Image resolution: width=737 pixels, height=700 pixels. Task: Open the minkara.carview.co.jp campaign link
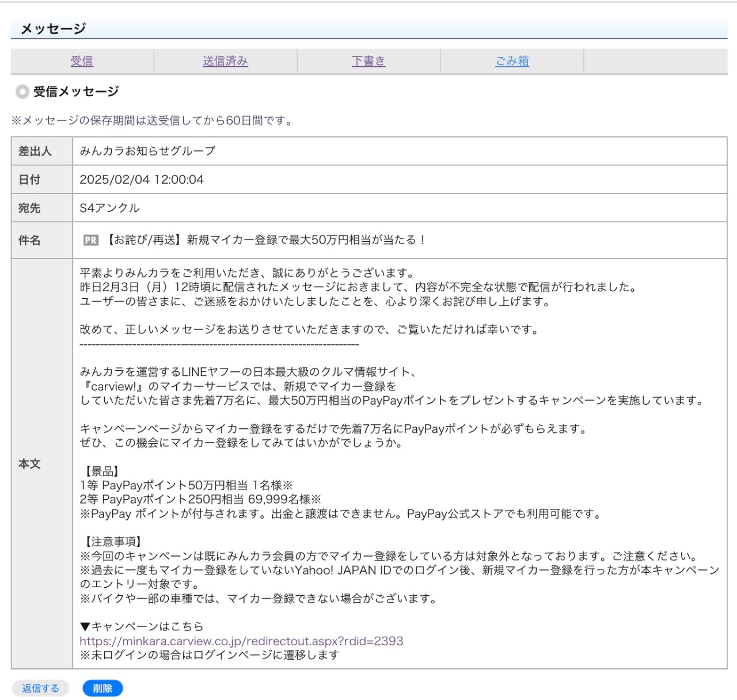tap(241, 641)
